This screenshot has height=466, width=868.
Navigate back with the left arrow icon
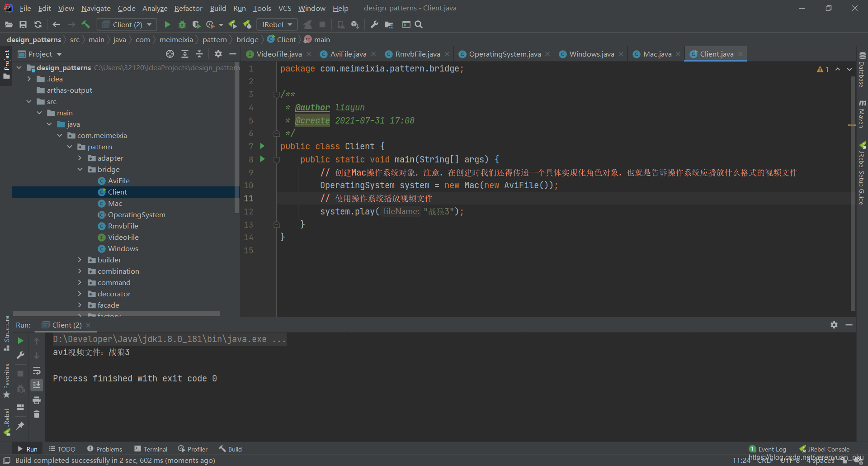(x=56, y=24)
